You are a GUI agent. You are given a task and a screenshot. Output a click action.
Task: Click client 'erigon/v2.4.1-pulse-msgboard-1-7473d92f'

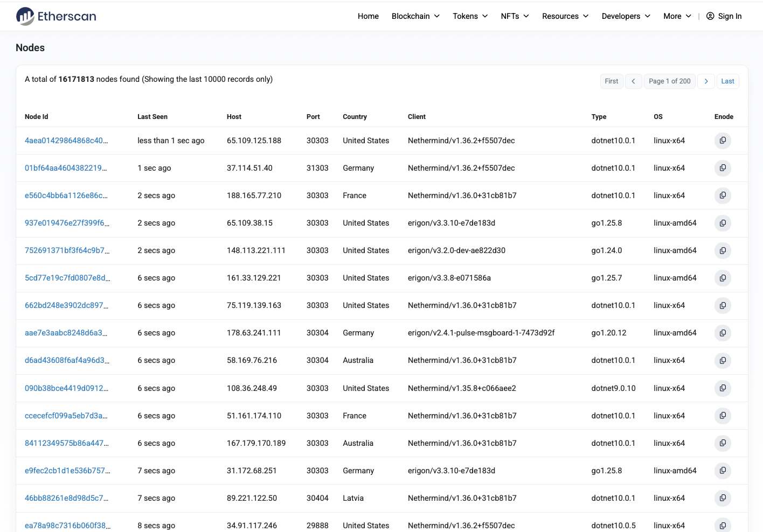coord(481,333)
